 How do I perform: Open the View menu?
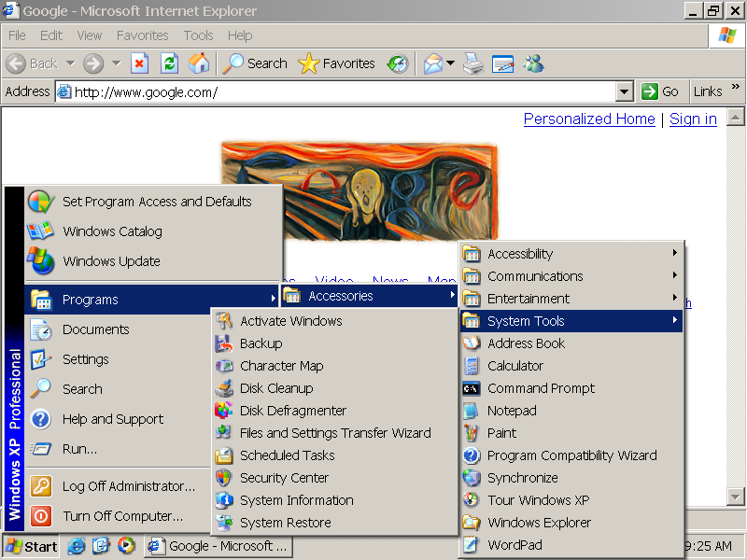point(89,35)
